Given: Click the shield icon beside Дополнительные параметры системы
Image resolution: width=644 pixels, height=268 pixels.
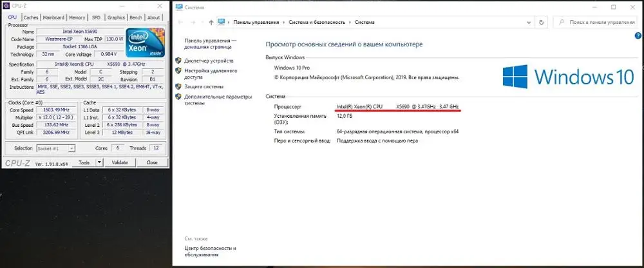Looking at the screenshot, I should point(178,97).
